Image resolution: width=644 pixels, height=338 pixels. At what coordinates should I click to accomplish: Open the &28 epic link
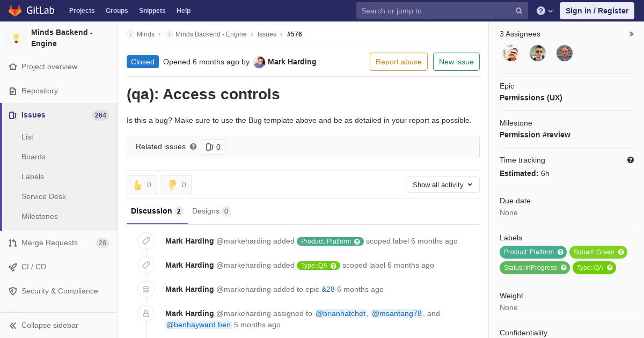328,289
